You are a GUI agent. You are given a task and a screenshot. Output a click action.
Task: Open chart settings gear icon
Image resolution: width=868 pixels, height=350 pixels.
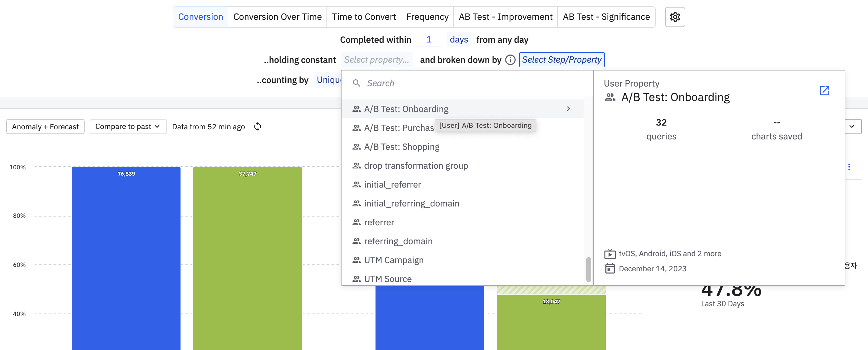coord(675,17)
